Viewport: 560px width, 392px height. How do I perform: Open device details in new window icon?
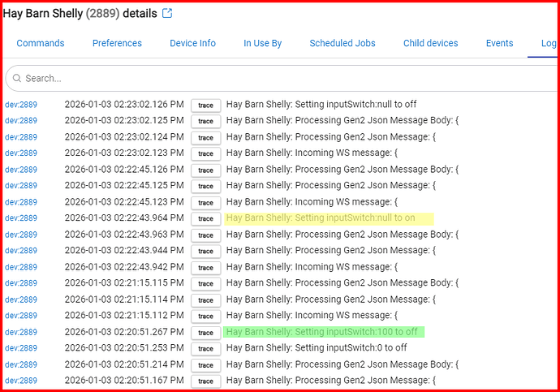(167, 13)
